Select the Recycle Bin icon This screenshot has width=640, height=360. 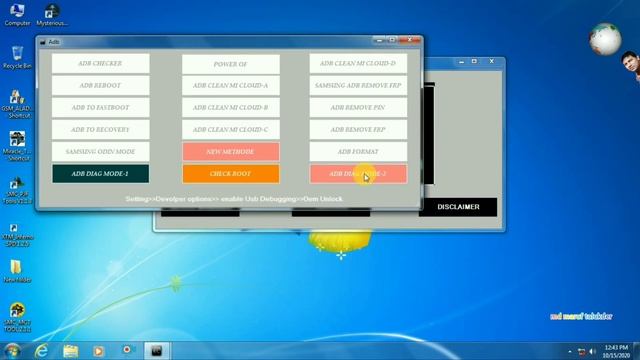pyautogui.click(x=17, y=57)
